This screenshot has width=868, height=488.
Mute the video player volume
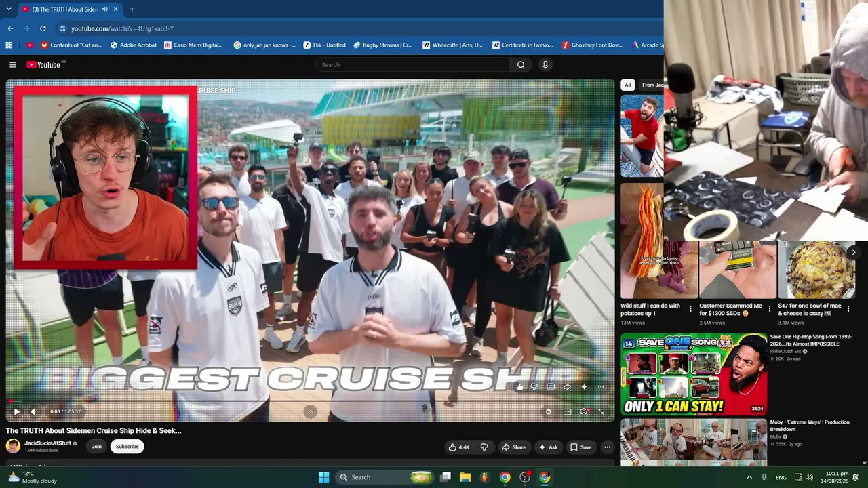click(35, 411)
